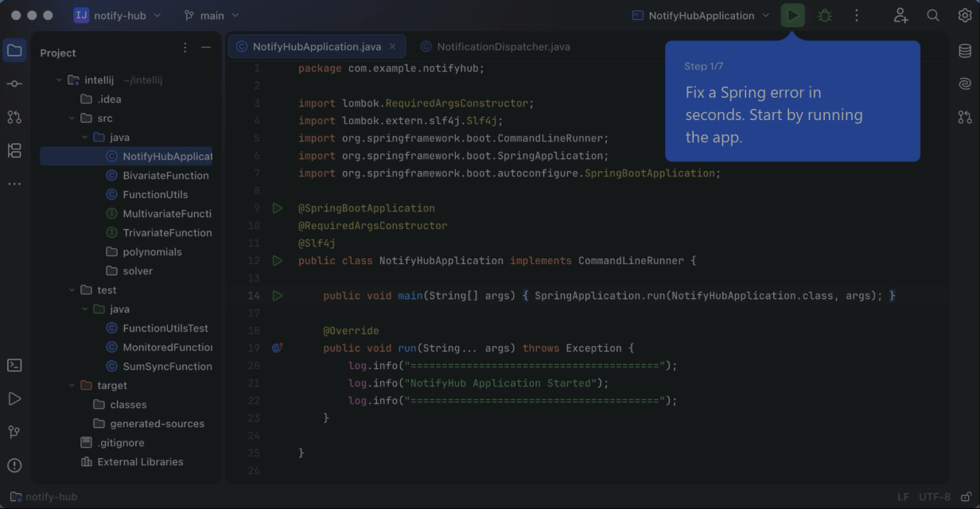Collapse the java folder under src

pos(84,138)
